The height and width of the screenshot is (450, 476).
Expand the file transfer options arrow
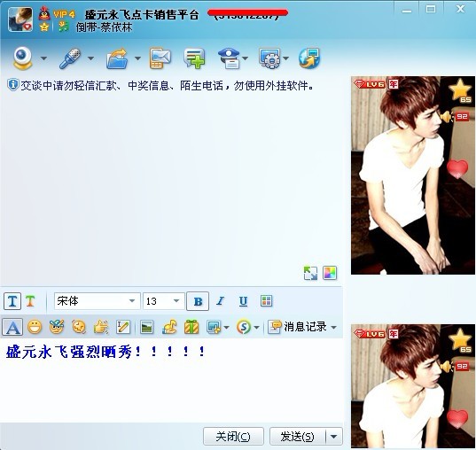(137, 58)
